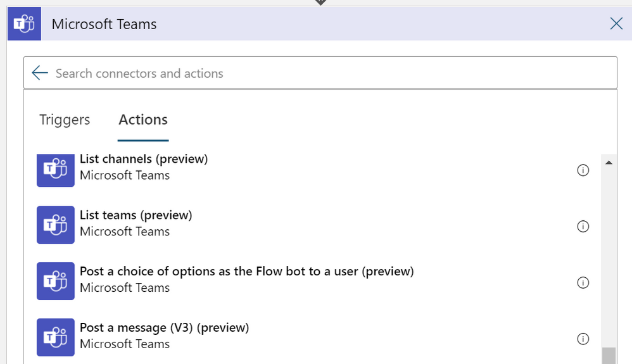Click Teams icon beside List teams
632x364 pixels.
pyautogui.click(x=56, y=225)
